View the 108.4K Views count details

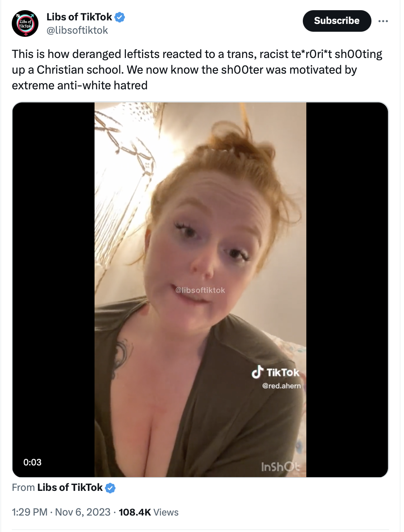click(149, 512)
